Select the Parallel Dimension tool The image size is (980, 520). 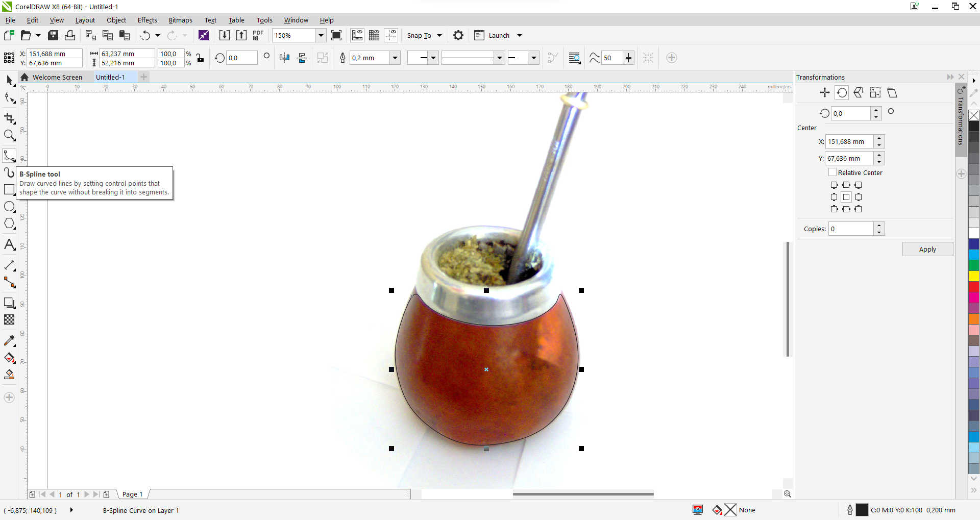coord(9,265)
